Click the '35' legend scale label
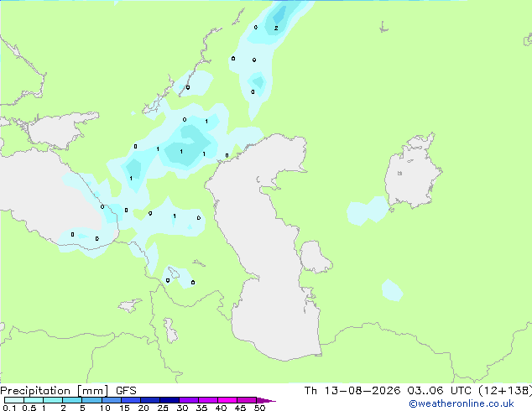 [201, 408]
